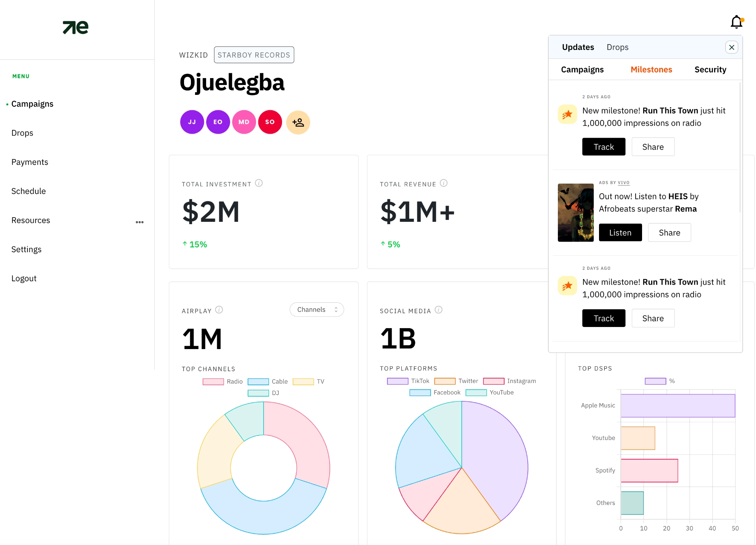Toggle Instagram legend in platforms chart

pyautogui.click(x=509, y=381)
